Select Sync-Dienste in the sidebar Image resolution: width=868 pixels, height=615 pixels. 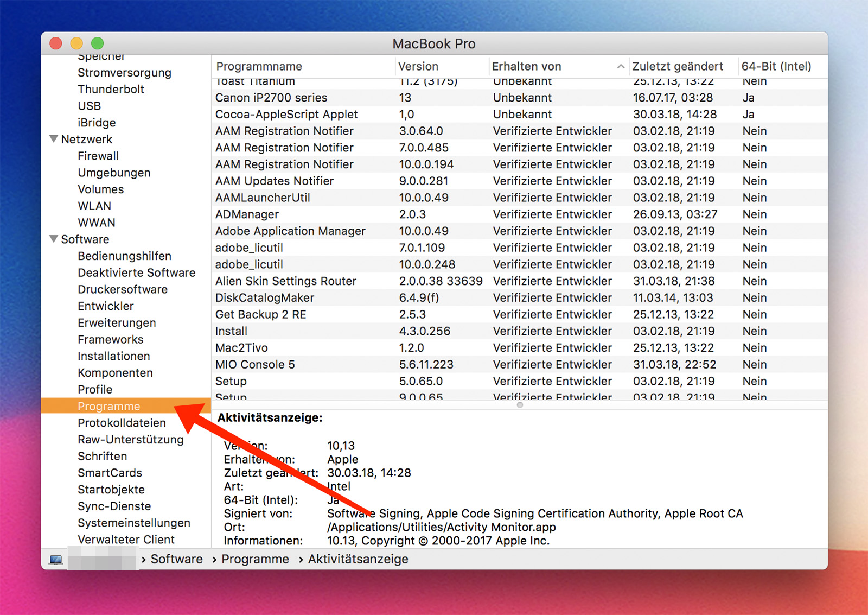(114, 506)
